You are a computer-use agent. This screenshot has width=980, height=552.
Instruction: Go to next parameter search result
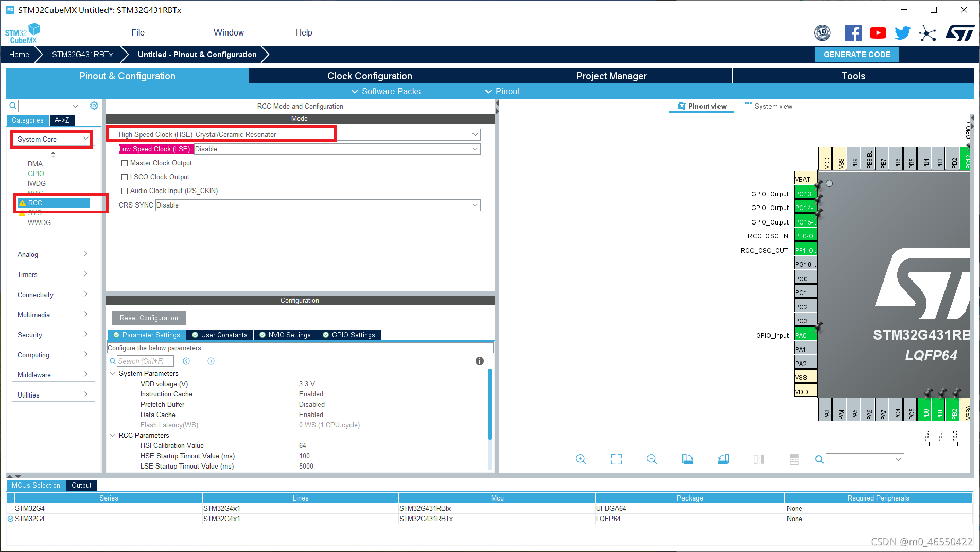tap(211, 361)
